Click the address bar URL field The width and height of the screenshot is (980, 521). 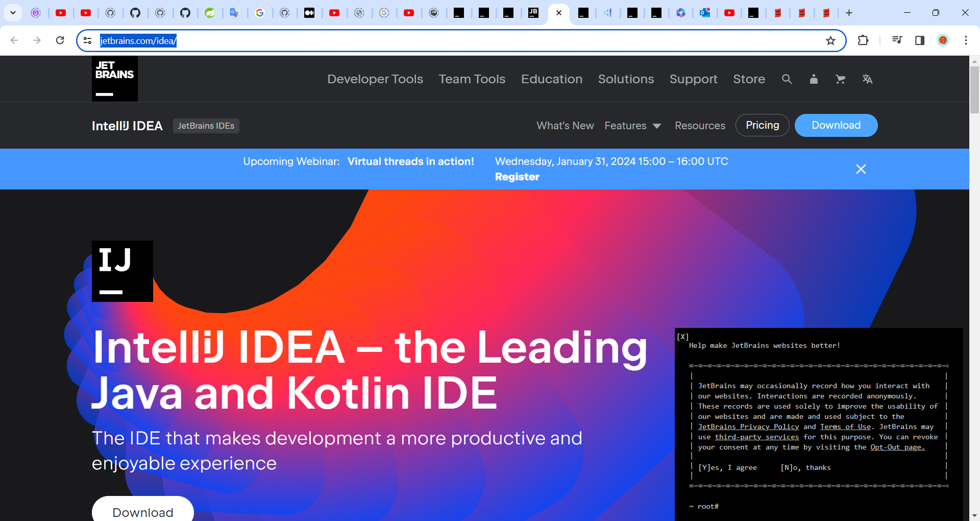tap(459, 41)
